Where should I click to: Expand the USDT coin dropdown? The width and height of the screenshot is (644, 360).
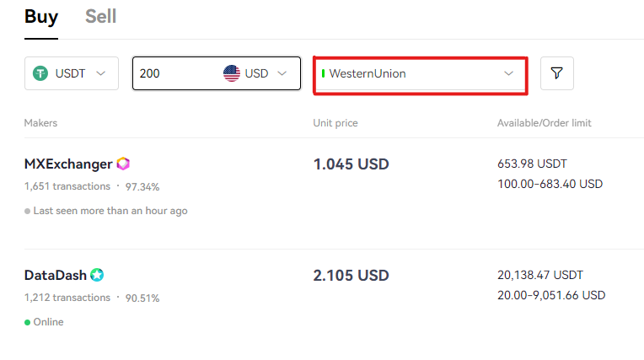72,73
